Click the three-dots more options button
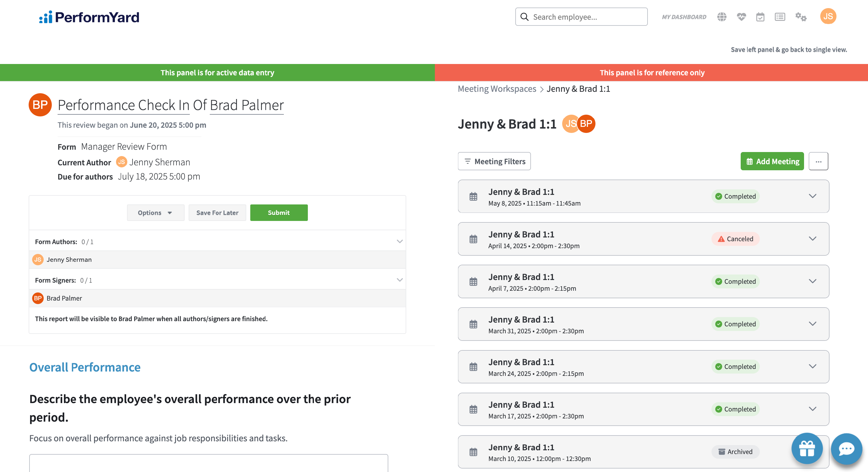 (x=818, y=162)
